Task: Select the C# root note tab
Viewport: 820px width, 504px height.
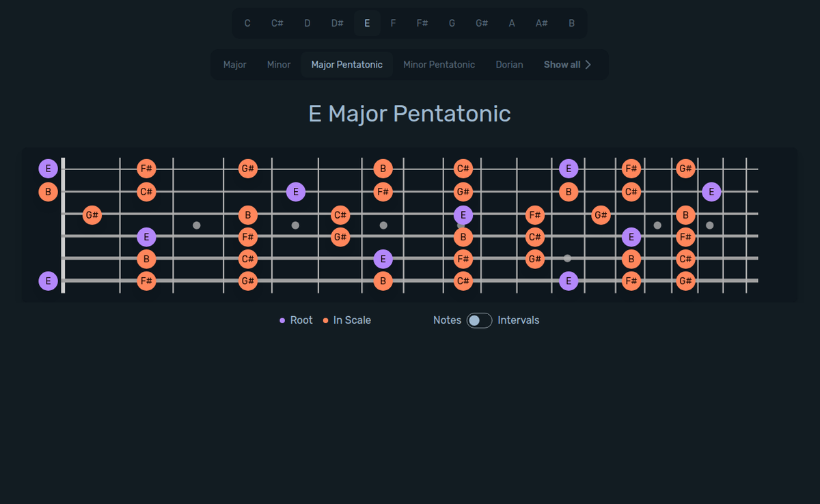Action: coord(277,23)
